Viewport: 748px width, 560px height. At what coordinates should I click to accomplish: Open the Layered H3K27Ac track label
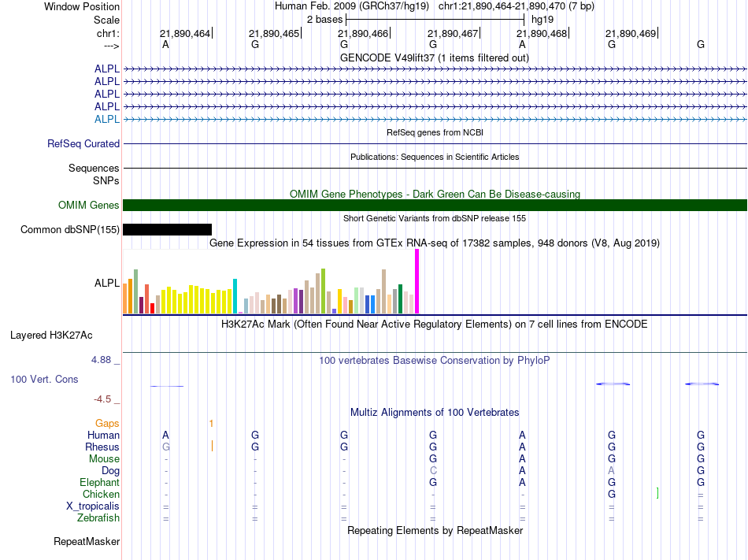[51, 336]
